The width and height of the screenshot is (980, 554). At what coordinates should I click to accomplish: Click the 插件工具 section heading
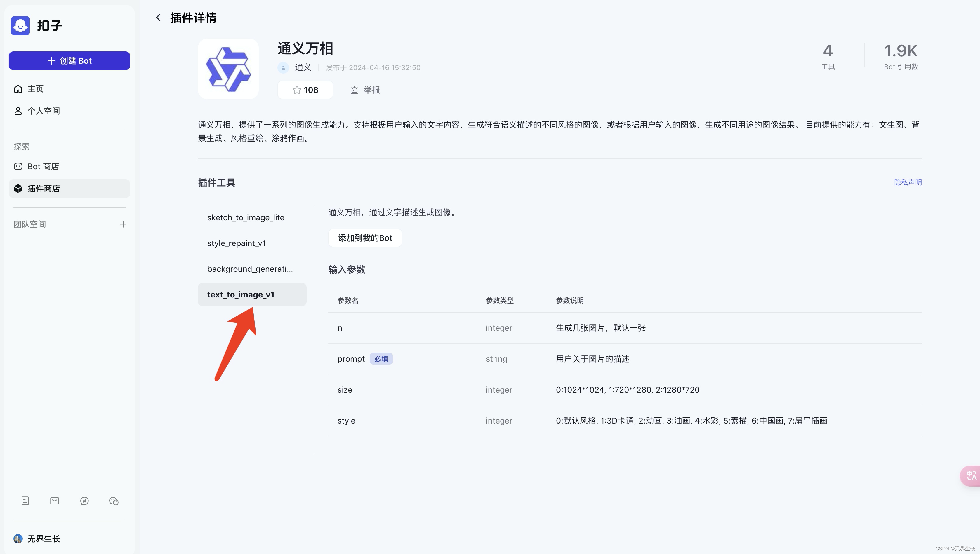(x=217, y=183)
